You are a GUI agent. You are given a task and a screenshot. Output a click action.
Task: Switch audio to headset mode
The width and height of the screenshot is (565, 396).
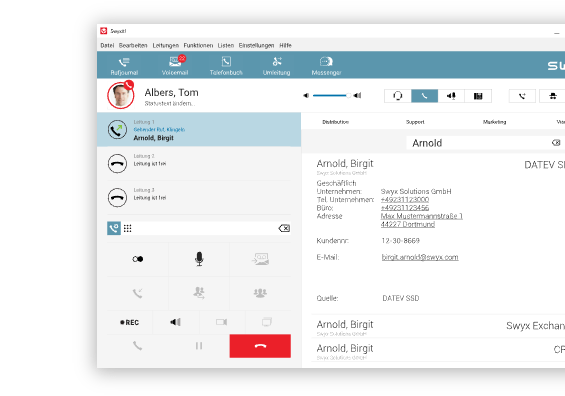tap(397, 96)
